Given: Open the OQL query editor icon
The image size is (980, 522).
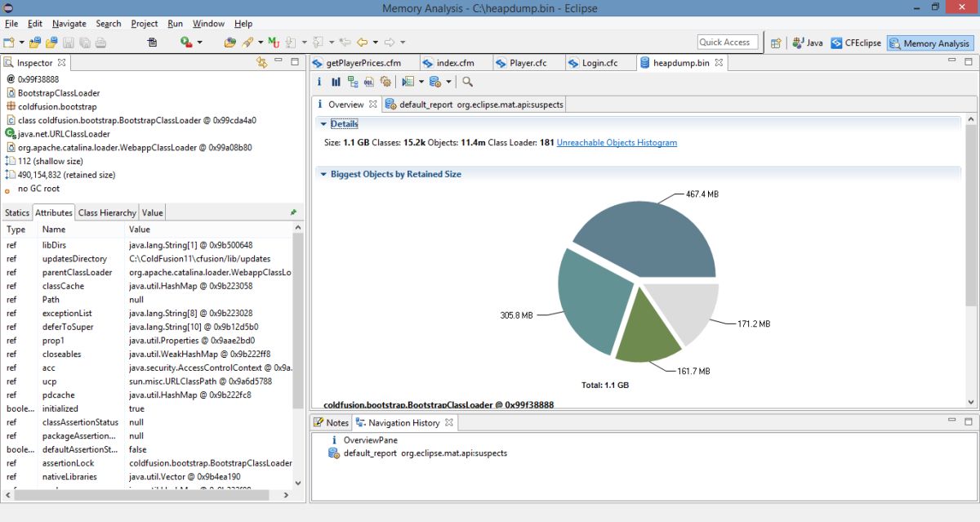Looking at the screenshot, I should click(368, 82).
